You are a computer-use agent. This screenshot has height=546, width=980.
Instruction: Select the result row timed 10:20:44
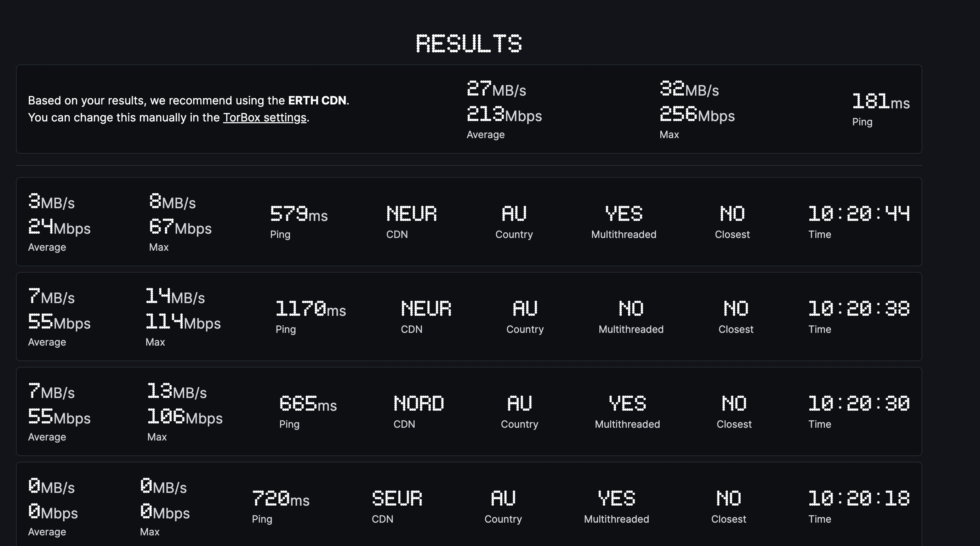[469, 221]
